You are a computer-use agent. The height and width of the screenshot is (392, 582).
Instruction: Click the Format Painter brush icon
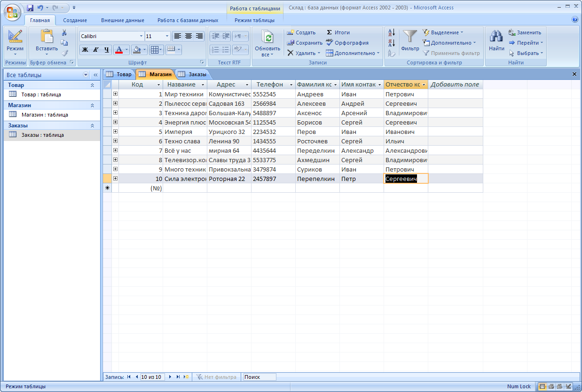coord(64,53)
